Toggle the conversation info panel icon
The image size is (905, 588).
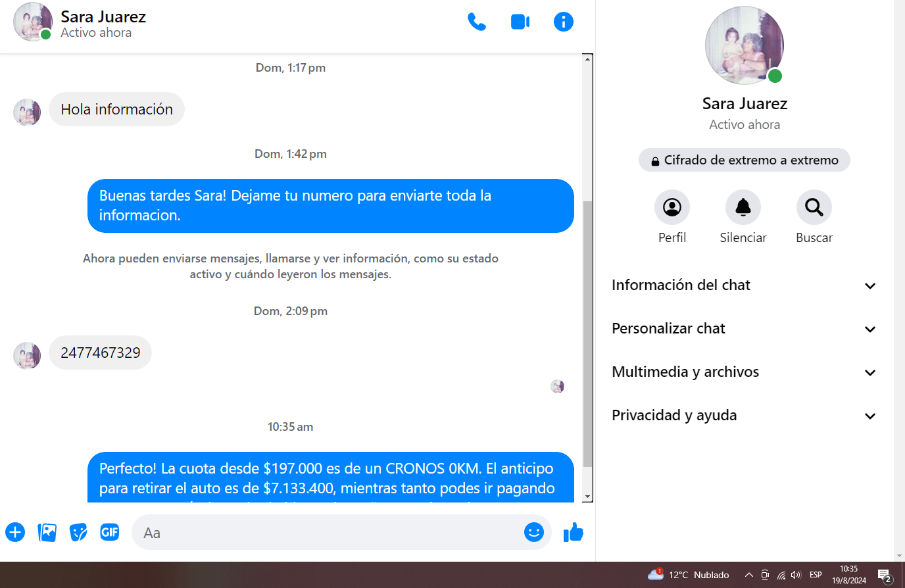tap(564, 22)
